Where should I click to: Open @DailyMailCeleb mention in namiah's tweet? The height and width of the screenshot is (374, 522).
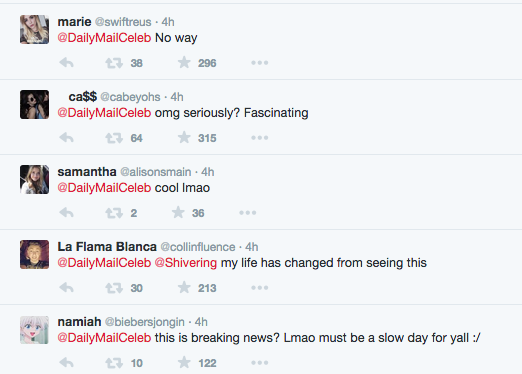[x=104, y=338]
